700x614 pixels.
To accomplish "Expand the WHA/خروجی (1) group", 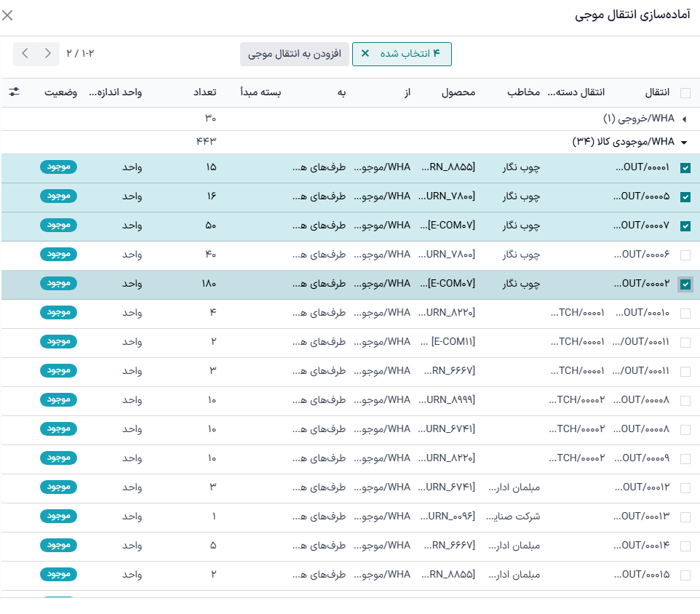I will (683, 119).
